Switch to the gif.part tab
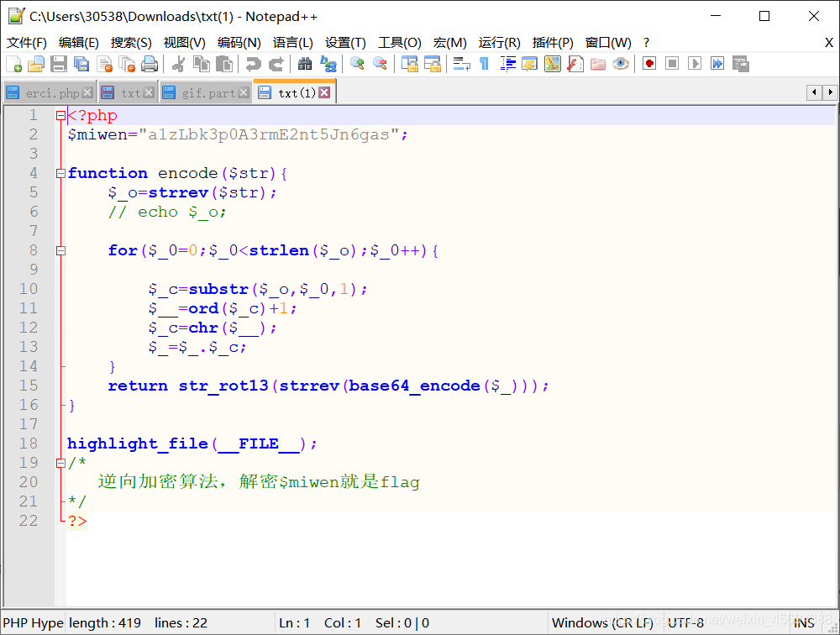This screenshot has height=635, width=840. (x=205, y=92)
